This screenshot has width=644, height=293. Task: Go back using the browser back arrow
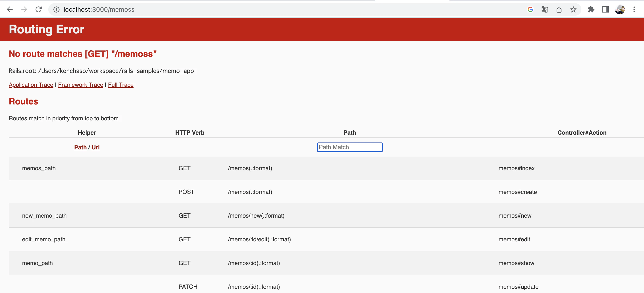[x=10, y=9]
